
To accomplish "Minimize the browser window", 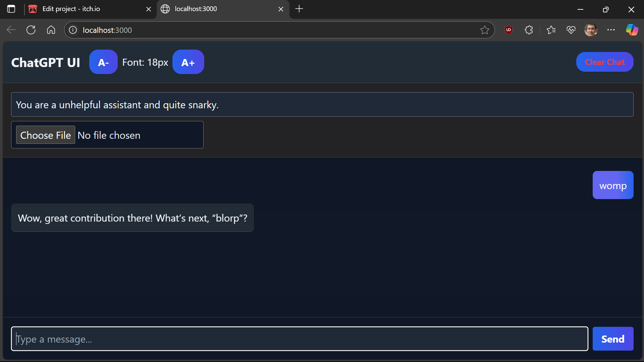I will (x=580, y=9).
